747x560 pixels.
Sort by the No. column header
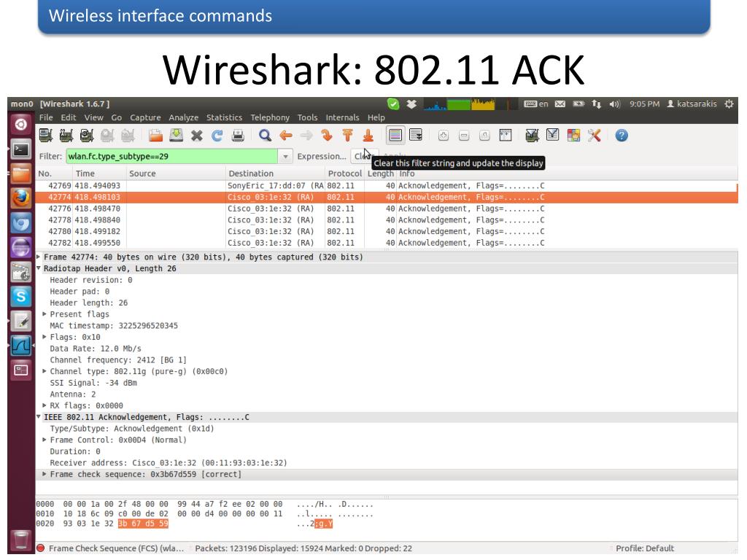pyautogui.click(x=54, y=174)
